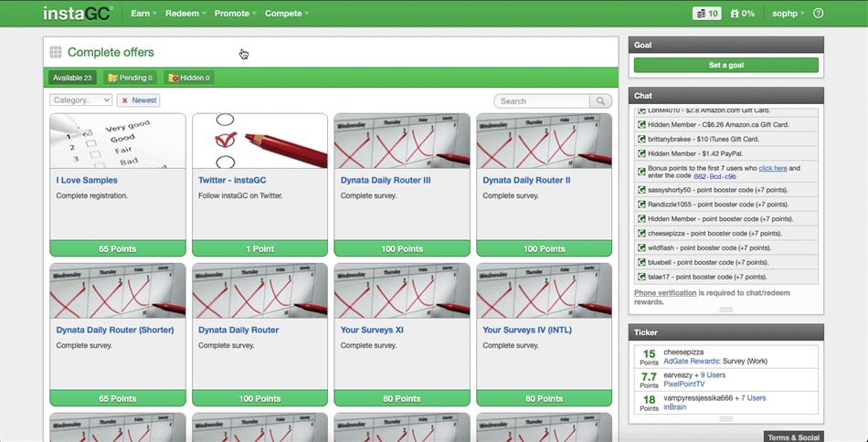Open the I Love Samples offer title
This screenshot has width=868, height=442.
point(87,180)
